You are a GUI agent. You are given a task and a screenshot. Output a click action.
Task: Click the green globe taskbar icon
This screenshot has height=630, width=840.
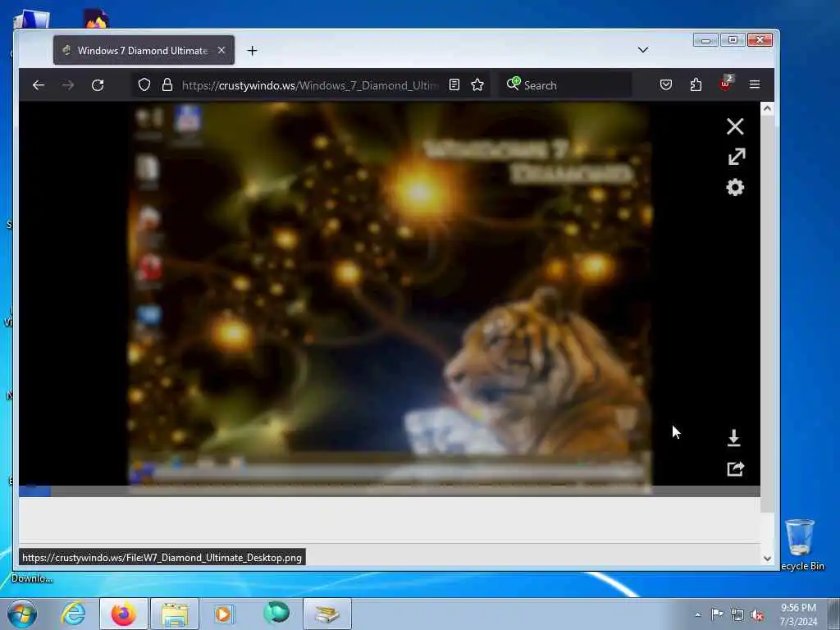pos(276,613)
